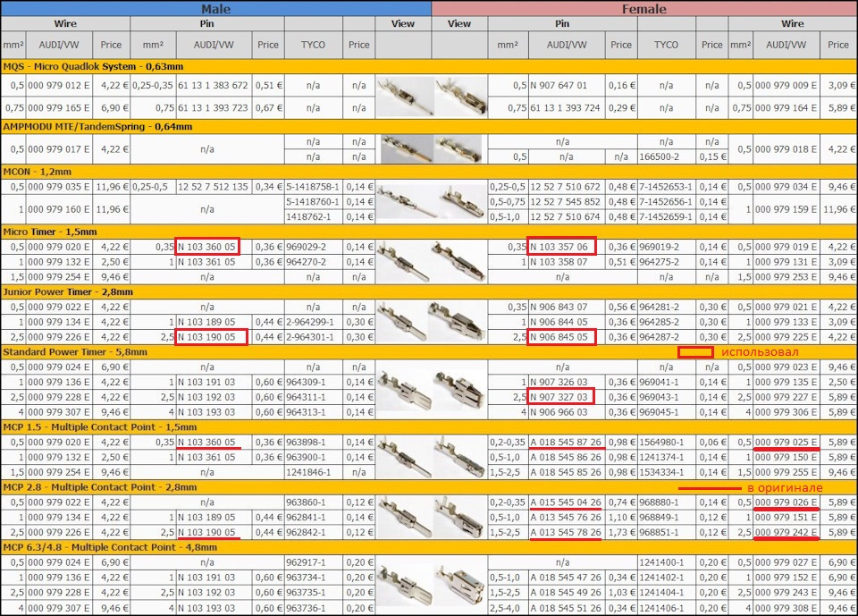The image size is (858, 616).
Task: Select the Junior Power Timer - 2,8mm heading
Action: [68, 291]
